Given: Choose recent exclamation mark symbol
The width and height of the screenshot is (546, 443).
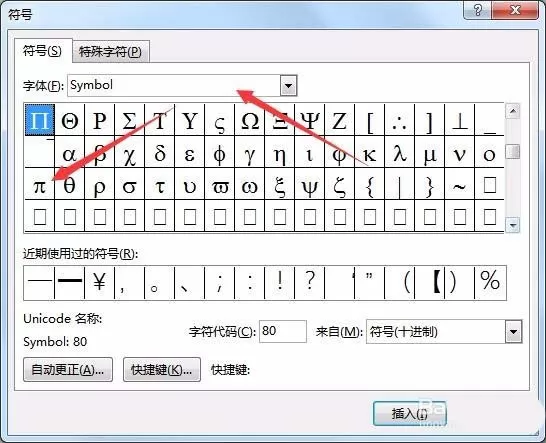Looking at the screenshot, I should pos(280,282).
